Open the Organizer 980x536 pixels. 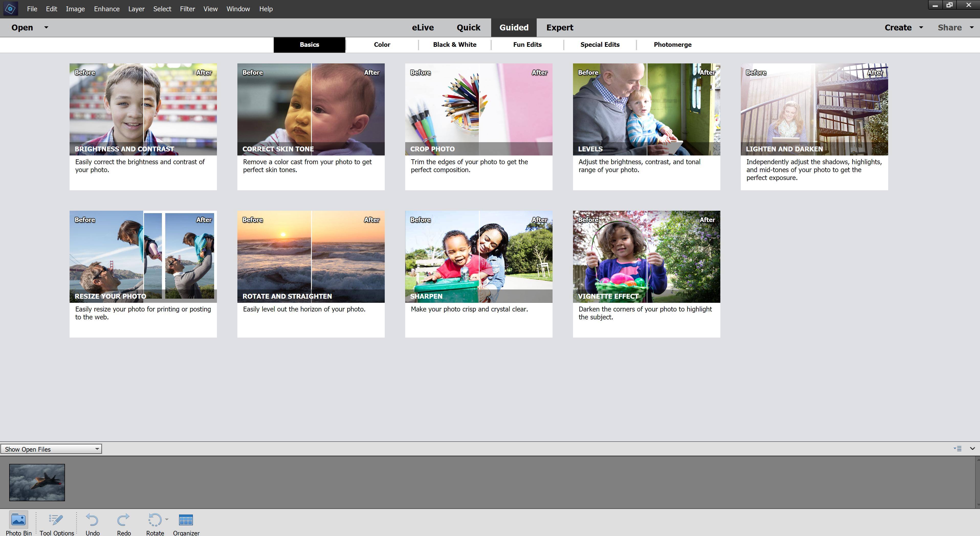(x=186, y=520)
